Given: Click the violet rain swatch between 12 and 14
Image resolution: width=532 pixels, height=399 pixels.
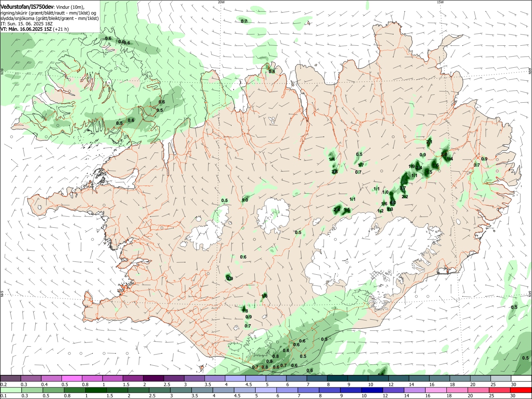Looking at the screenshot, I should (x=393, y=390).
